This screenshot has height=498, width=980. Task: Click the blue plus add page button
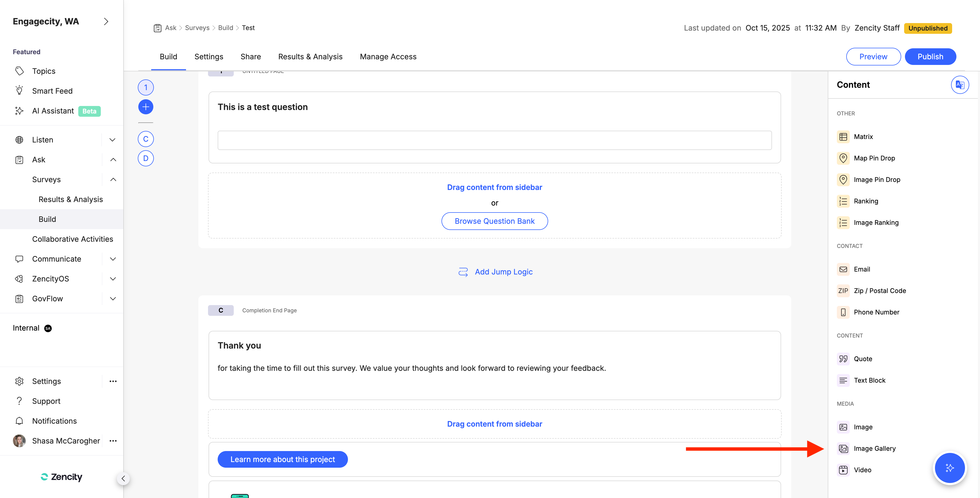(146, 107)
